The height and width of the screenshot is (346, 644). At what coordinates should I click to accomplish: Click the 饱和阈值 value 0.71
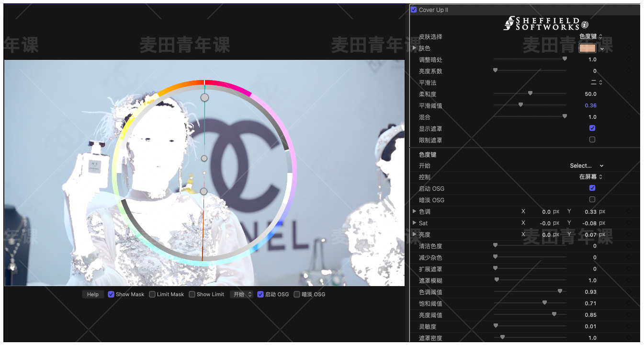pyautogui.click(x=590, y=303)
